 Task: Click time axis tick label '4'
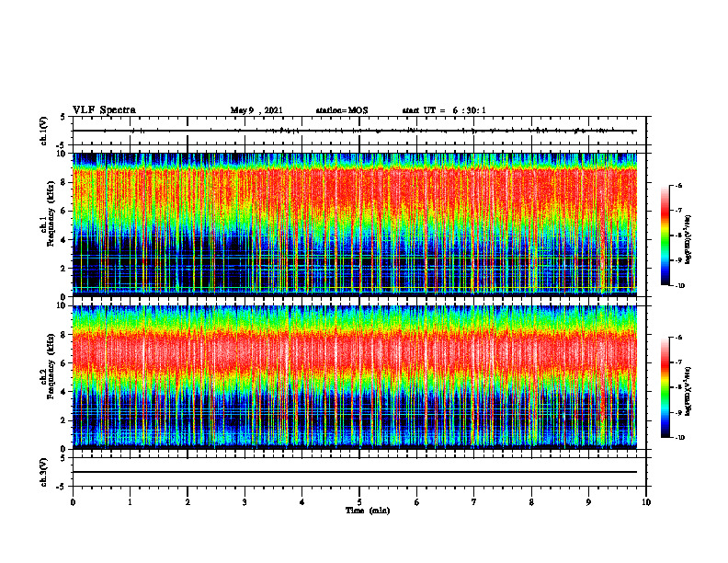click(302, 502)
